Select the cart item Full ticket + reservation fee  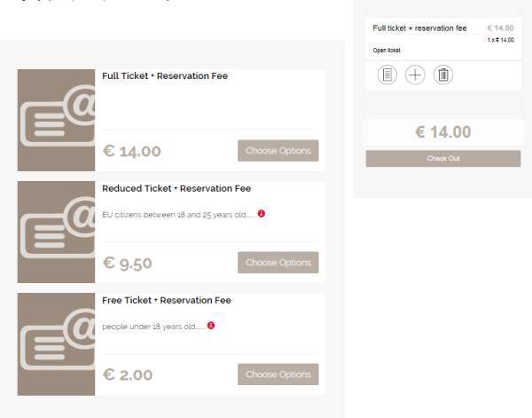tap(419, 28)
